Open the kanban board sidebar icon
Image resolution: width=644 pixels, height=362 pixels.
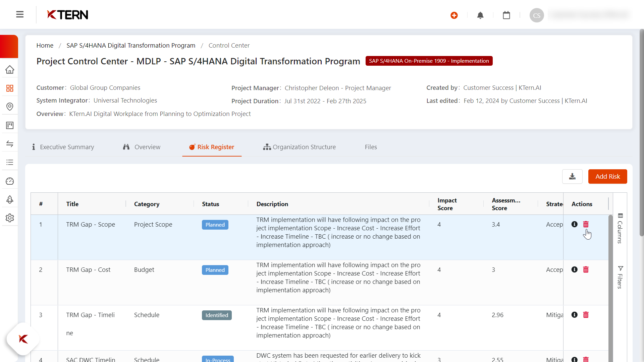[10, 125]
